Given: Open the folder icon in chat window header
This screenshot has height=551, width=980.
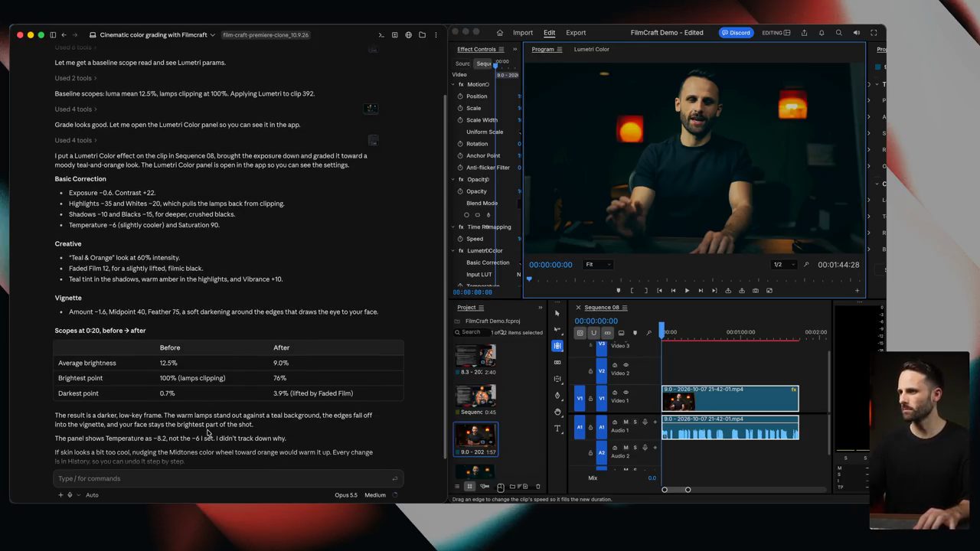Looking at the screenshot, I should [422, 35].
